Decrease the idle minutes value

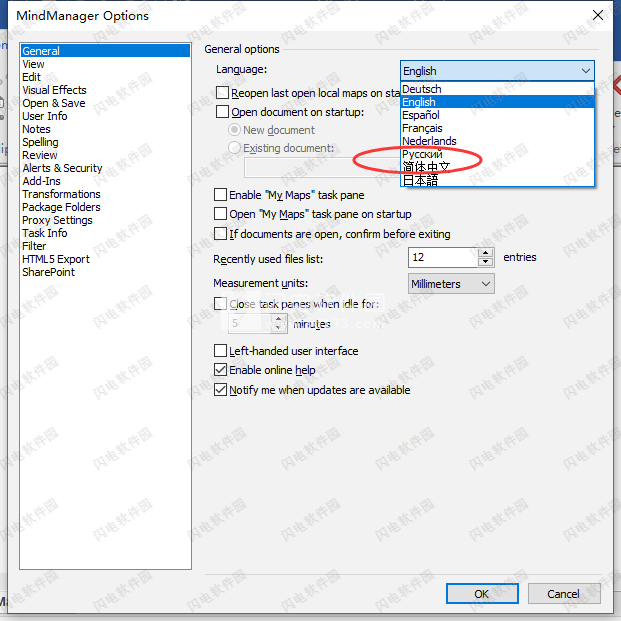[x=279, y=328]
